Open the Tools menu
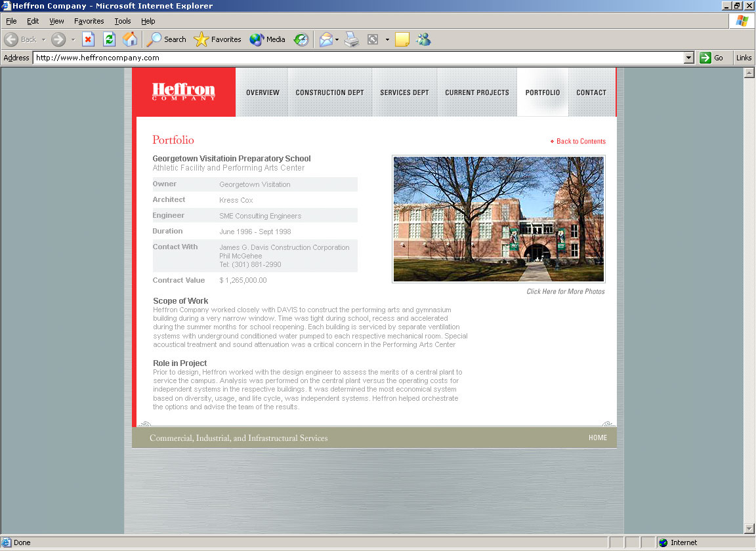 point(123,21)
